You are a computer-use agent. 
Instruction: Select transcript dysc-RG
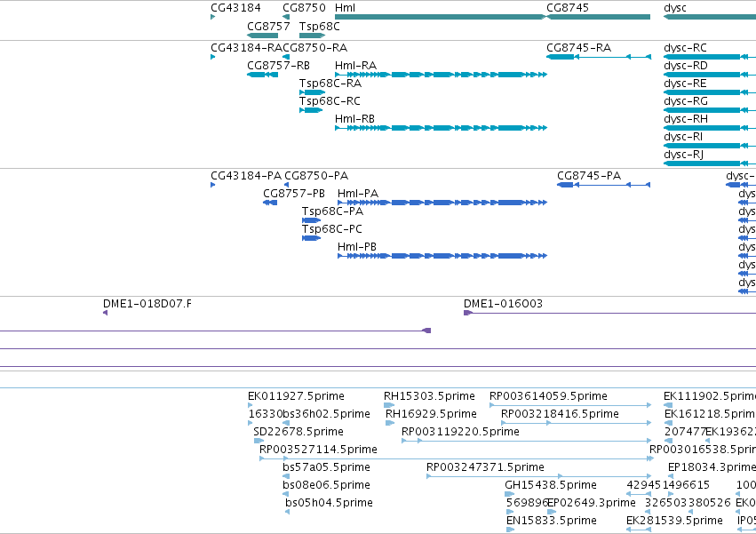[710, 110]
